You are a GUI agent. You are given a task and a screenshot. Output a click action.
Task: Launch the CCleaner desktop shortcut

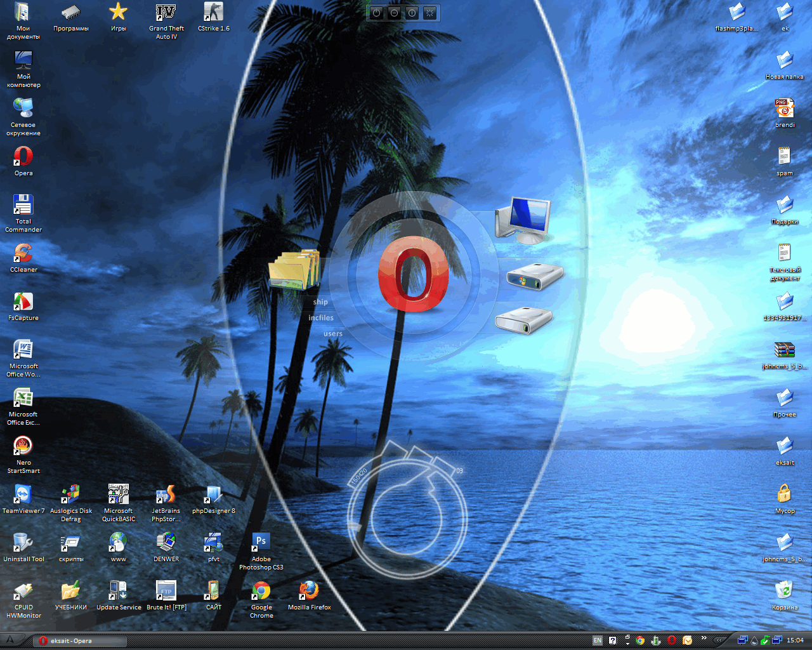tap(23, 258)
